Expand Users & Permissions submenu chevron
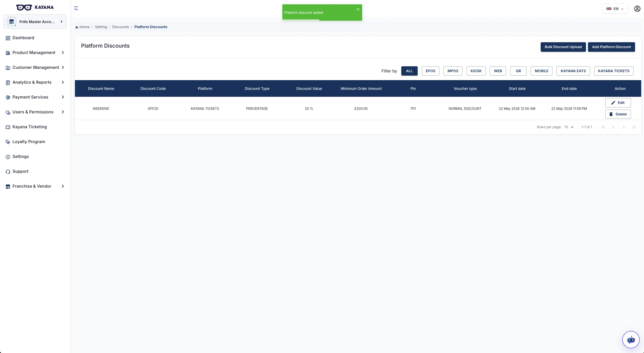 [x=63, y=112]
